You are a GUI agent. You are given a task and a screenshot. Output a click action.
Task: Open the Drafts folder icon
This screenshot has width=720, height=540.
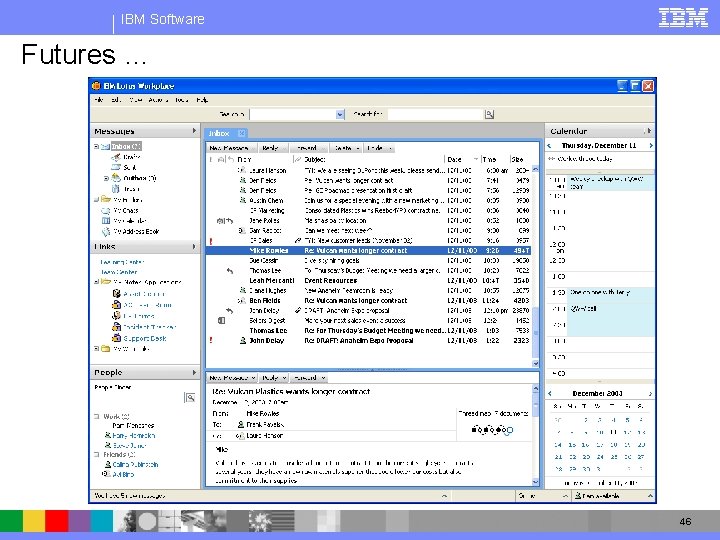tap(116, 157)
